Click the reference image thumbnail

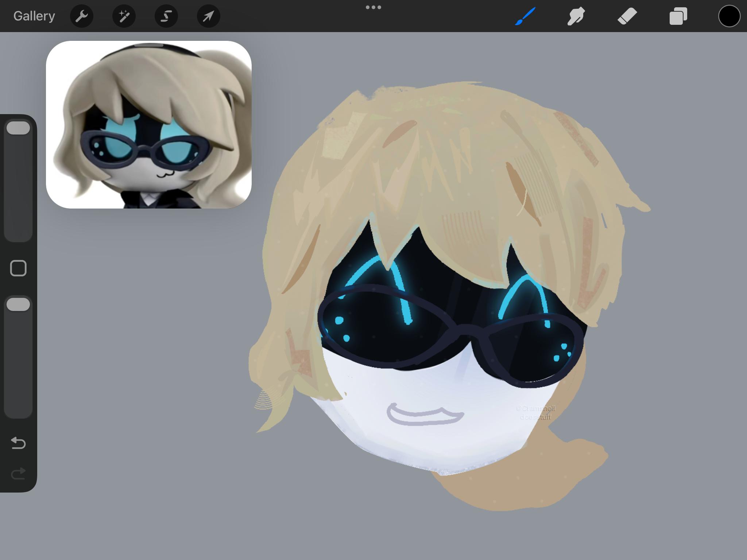[x=149, y=125]
